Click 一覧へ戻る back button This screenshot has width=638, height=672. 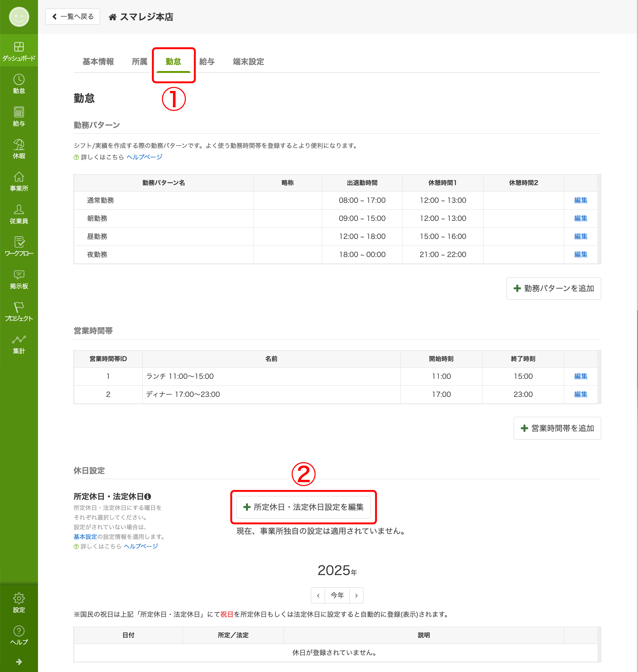point(73,17)
